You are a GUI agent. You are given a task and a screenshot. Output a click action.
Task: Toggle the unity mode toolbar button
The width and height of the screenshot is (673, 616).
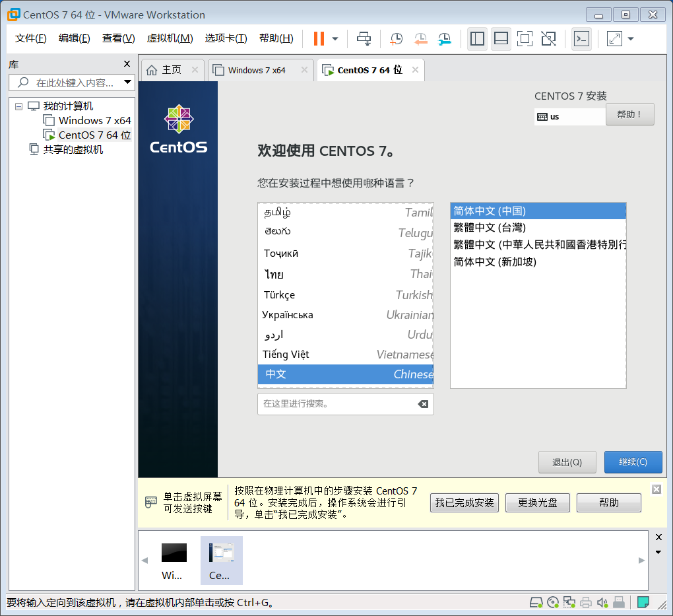(548, 38)
